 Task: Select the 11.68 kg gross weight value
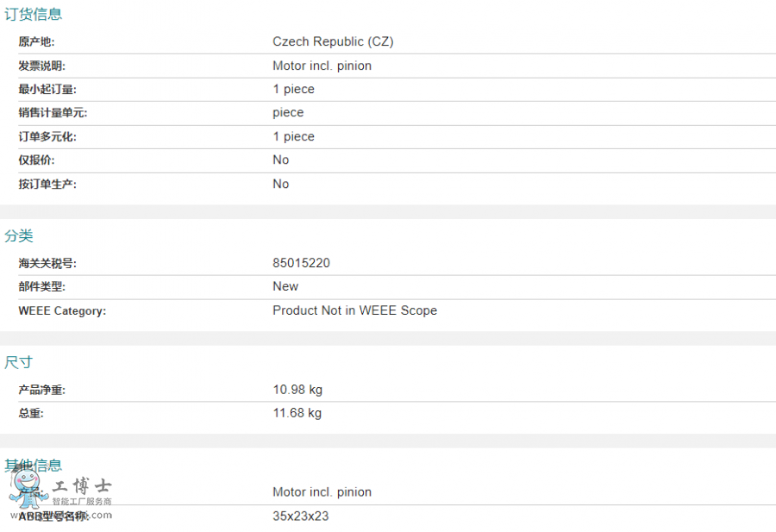click(x=297, y=413)
